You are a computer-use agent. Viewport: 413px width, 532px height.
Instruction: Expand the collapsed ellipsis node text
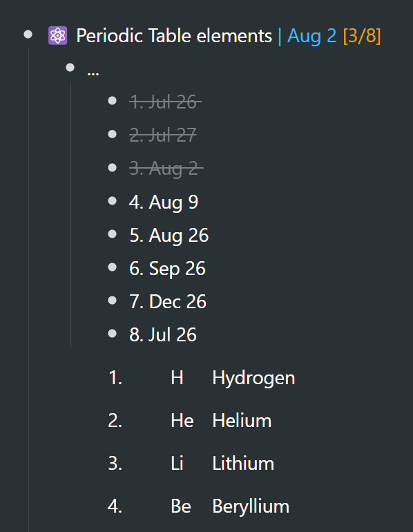(x=93, y=72)
